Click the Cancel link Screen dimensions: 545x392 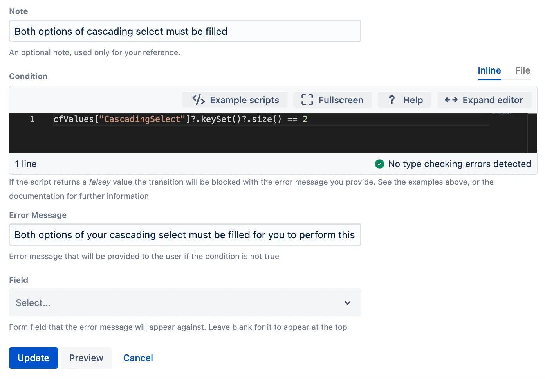(138, 358)
